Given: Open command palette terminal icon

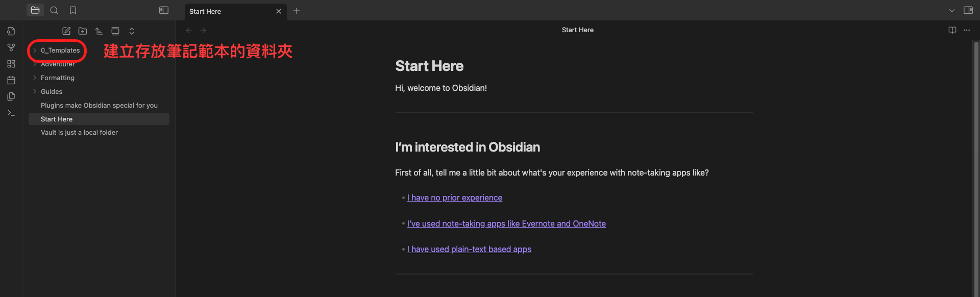Looking at the screenshot, I should point(11,113).
